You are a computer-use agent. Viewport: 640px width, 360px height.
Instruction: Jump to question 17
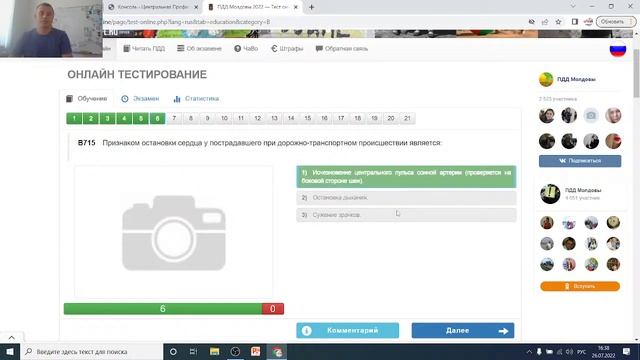(341, 118)
